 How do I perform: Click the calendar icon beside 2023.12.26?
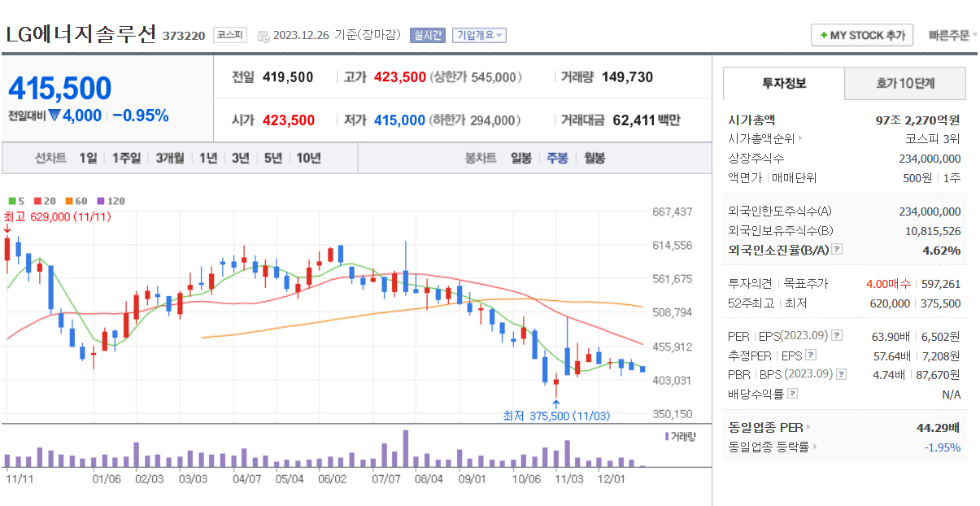pyautogui.click(x=263, y=36)
